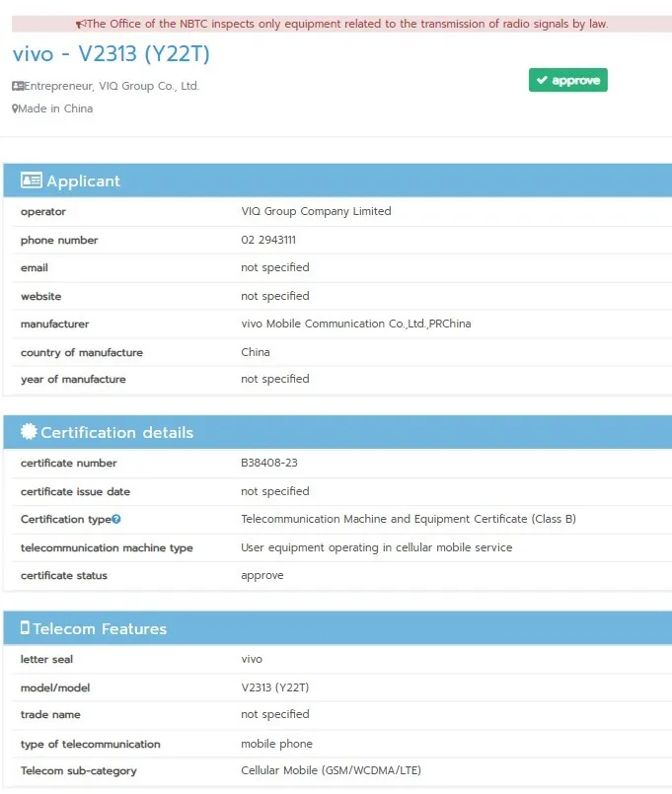
Task: Click letter seal value vivo
Action: coord(252,659)
